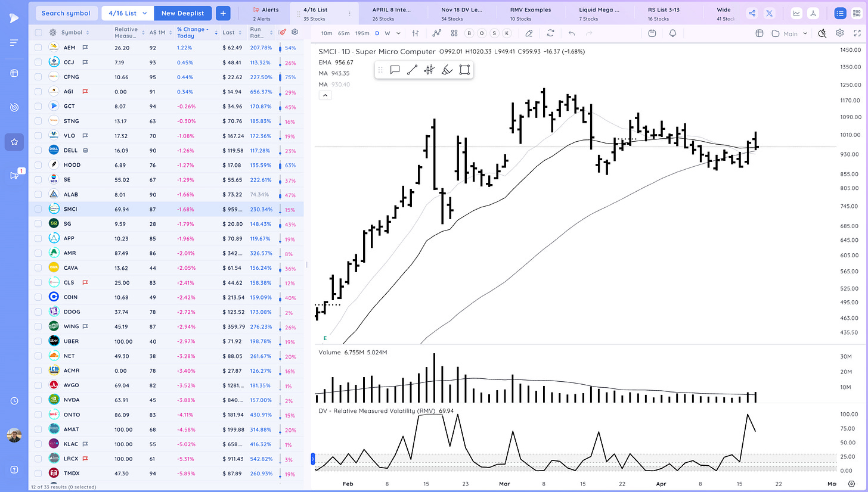Open the four-square templates icon in the chart toolbar

click(454, 33)
